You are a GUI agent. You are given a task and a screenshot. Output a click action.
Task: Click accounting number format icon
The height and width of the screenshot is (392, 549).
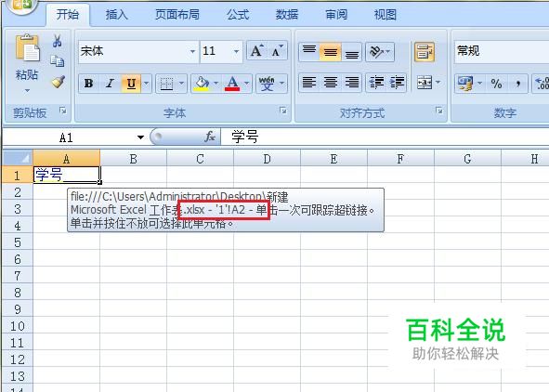coord(465,84)
